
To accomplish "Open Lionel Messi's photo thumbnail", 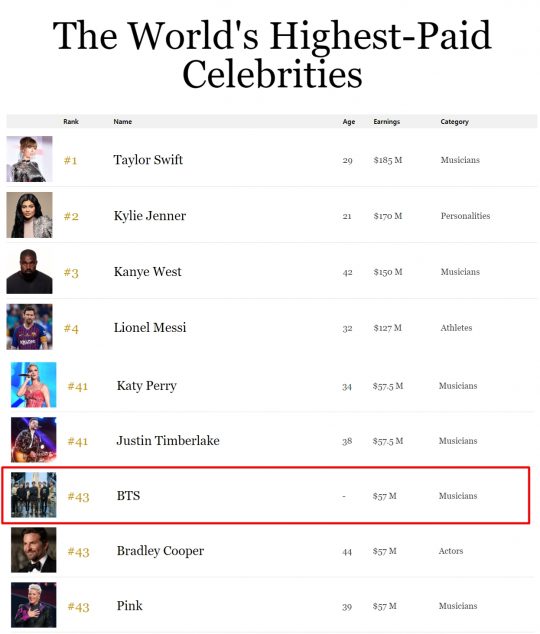I will click(x=29, y=327).
